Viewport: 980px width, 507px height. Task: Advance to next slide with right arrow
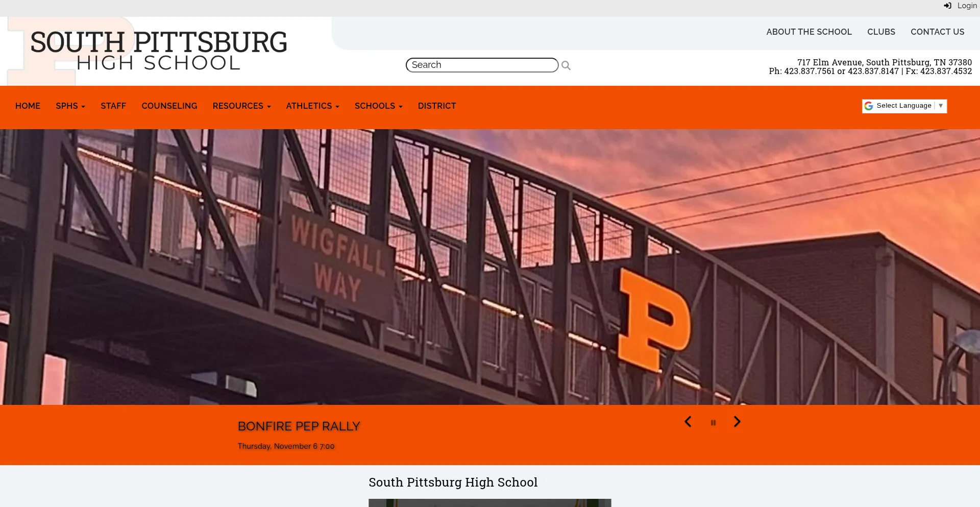(x=737, y=422)
